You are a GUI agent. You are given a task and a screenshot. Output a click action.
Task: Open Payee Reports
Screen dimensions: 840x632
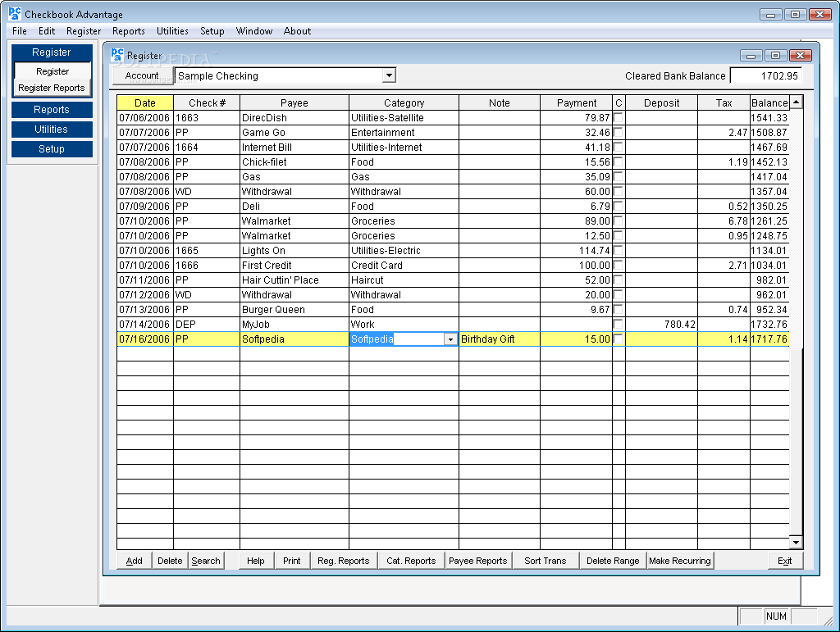(x=478, y=561)
